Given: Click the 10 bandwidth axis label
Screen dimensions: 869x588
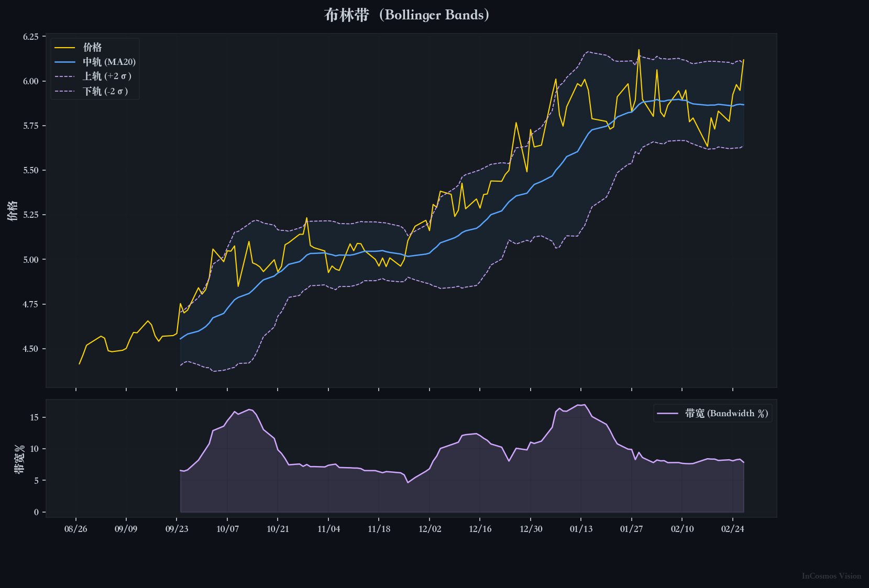Looking at the screenshot, I should click(35, 449).
